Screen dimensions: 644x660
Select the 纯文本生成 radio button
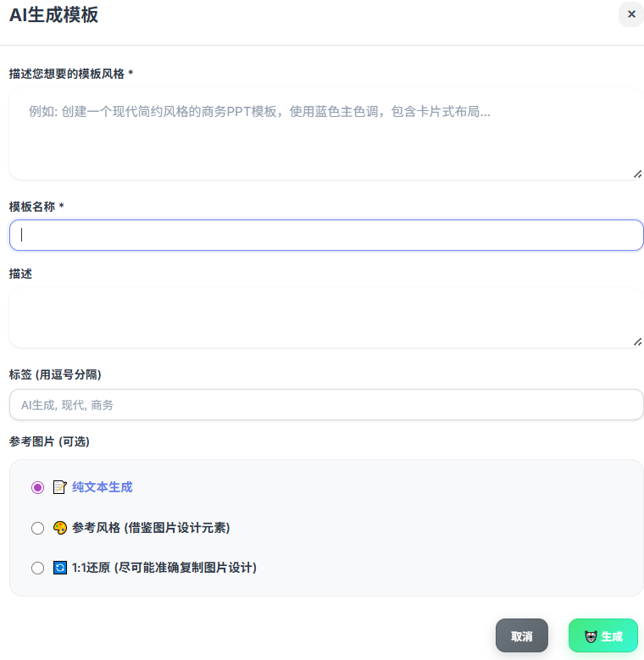pyautogui.click(x=37, y=487)
